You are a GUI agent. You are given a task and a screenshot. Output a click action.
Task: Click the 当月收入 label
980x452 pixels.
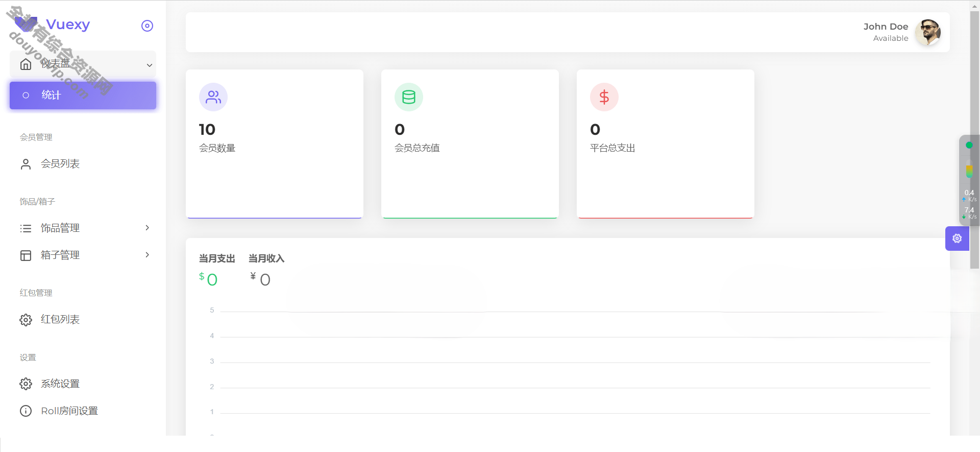[266, 258]
